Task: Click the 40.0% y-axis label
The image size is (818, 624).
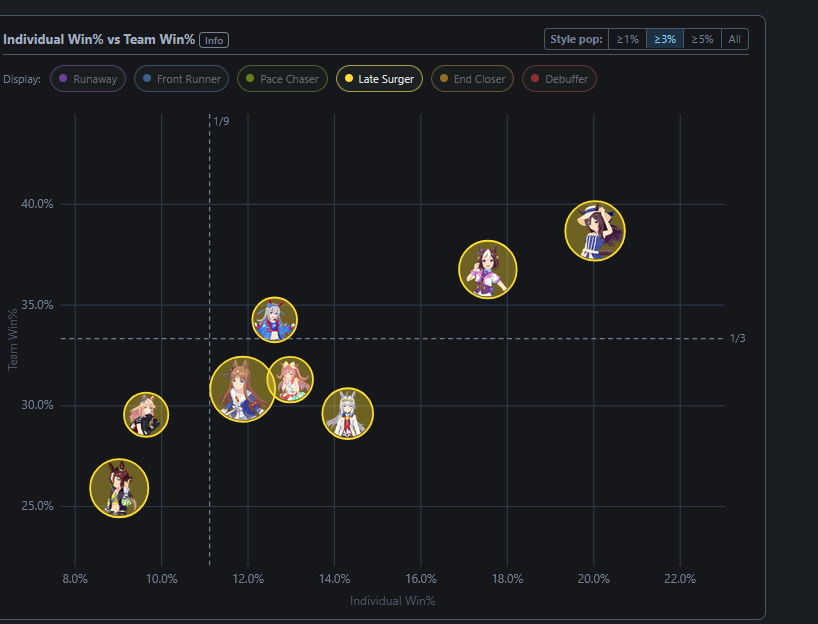Action: pyautogui.click(x=37, y=204)
